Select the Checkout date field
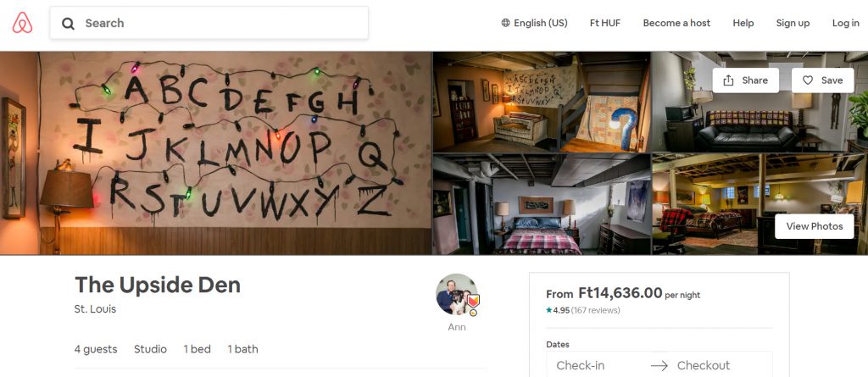This screenshot has height=377, width=868. (x=711, y=365)
